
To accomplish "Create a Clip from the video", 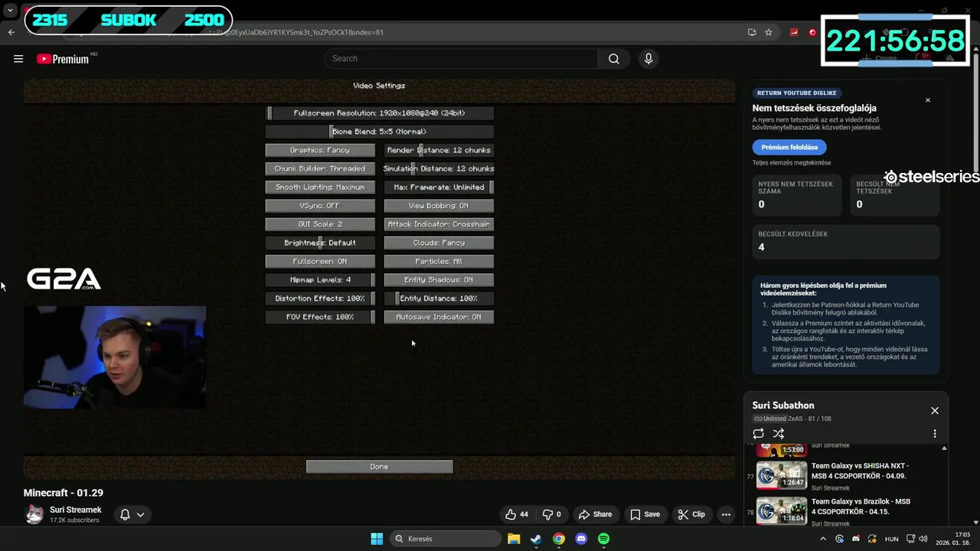I will click(691, 514).
